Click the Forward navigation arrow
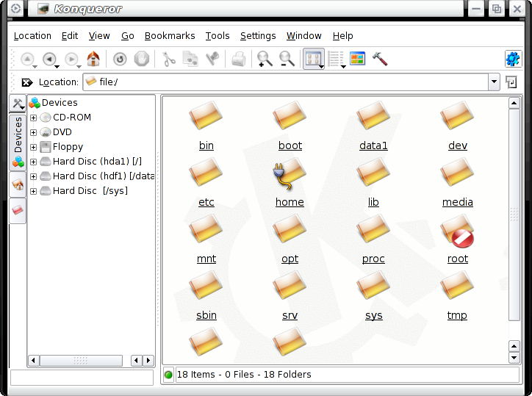The width and height of the screenshot is (532, 396). click(x=71, y=60)
